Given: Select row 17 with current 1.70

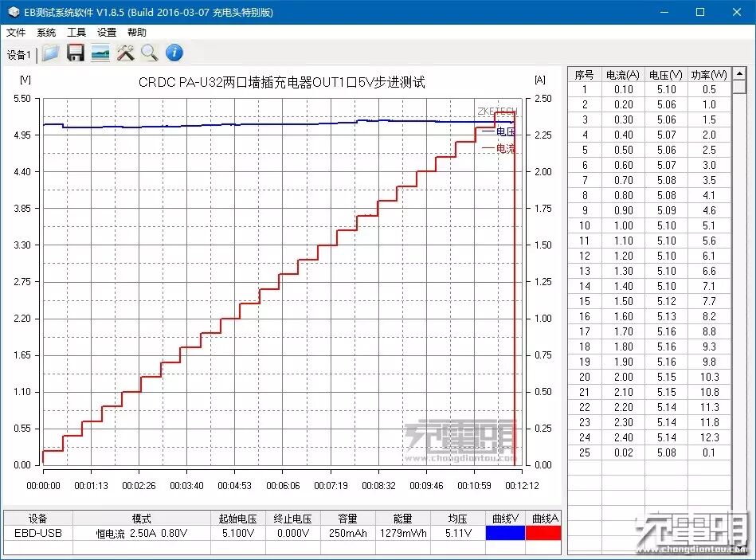Looking at the screenshot, I should [649, 331].
